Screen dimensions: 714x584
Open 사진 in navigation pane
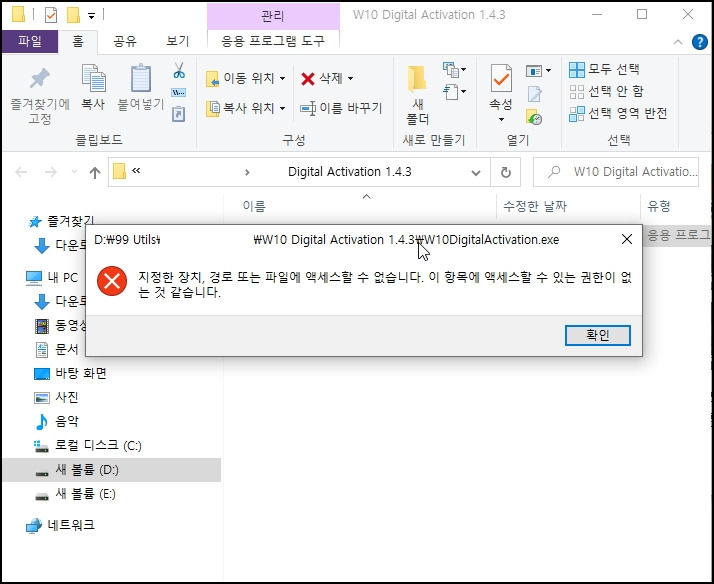57,397
